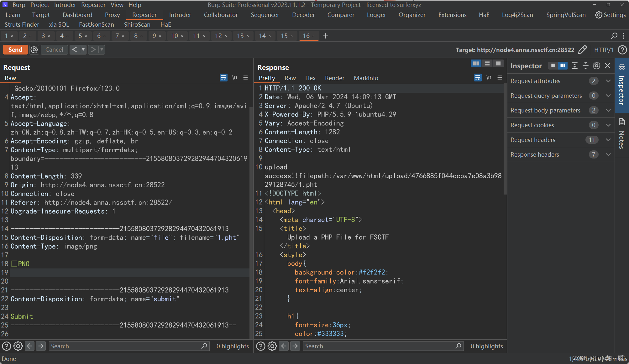Go to next request in history
This screenshot has width=629, height=364.
tap(93, 49)
